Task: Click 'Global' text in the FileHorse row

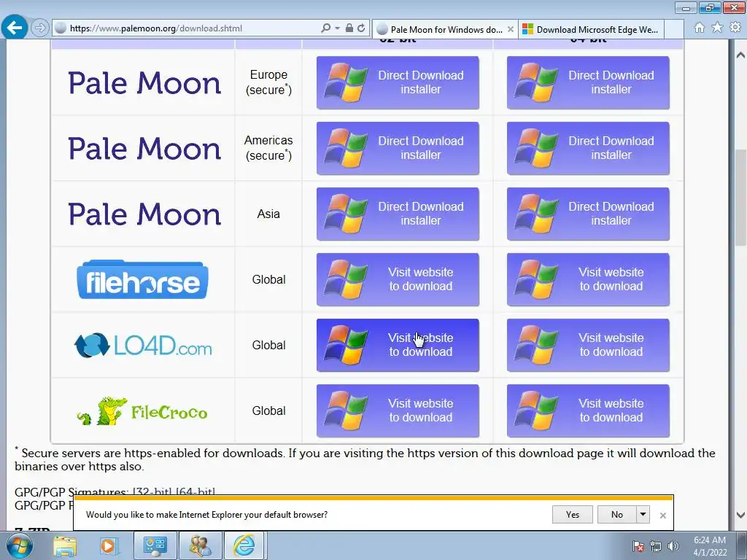Action: tap(268, 279)
